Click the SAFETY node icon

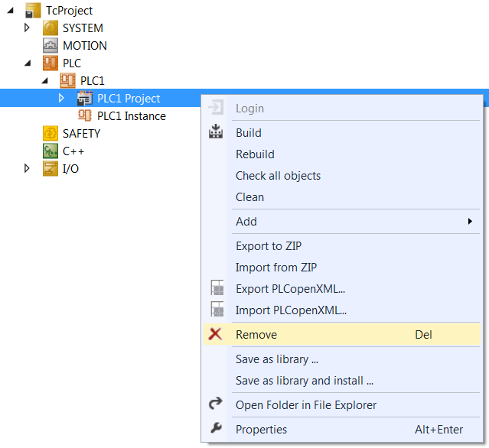pyautogui.click(x=51, y=133)
